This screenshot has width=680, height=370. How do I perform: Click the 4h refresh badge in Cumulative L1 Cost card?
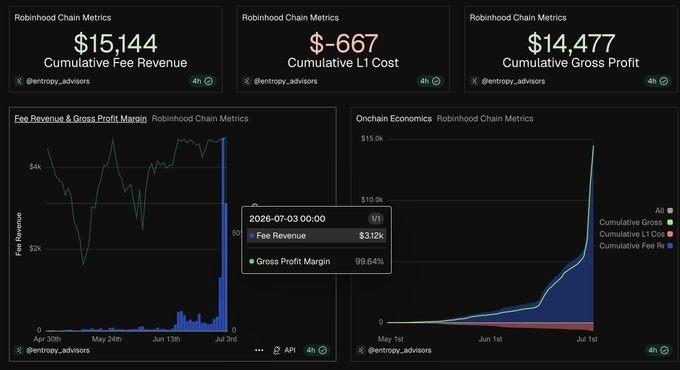click(x=430, y=81)
